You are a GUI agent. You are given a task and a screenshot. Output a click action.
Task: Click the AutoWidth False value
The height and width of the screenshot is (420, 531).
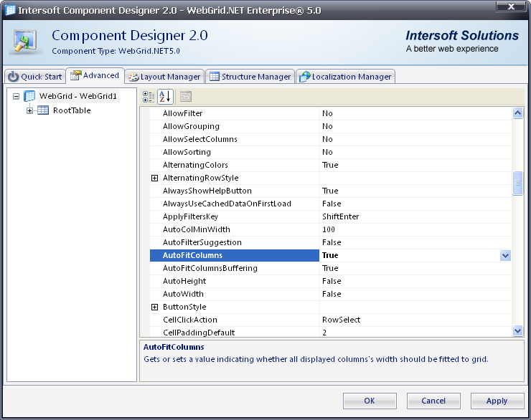415,294
